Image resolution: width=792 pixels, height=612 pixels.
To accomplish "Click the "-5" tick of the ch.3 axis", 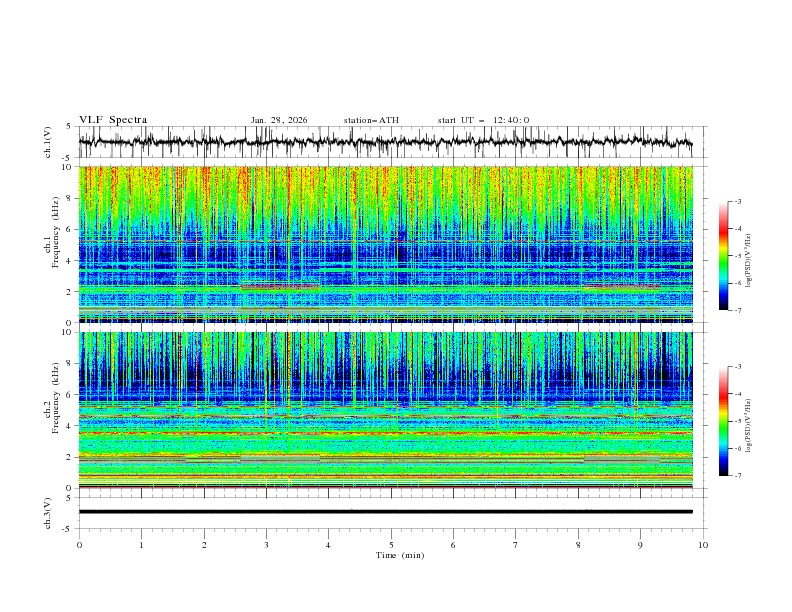I will (x=68, y=529).
